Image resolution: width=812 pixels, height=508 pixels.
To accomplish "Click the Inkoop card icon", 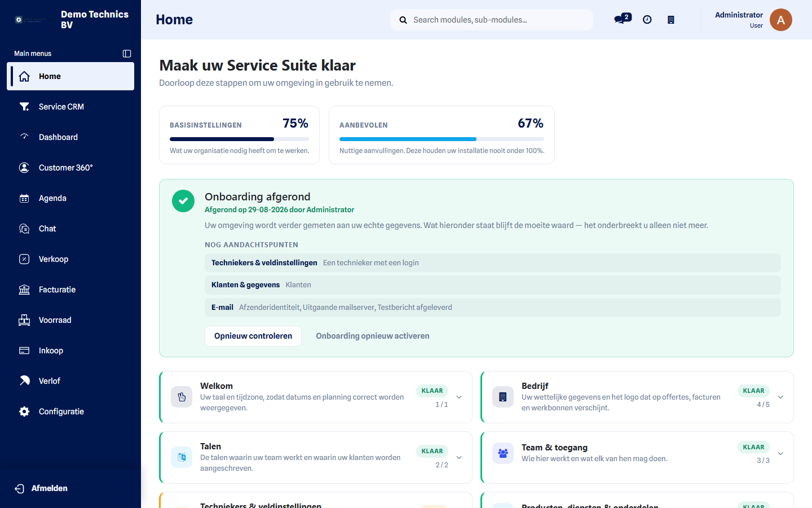I will pyautogui.click(x=24, y=351).
